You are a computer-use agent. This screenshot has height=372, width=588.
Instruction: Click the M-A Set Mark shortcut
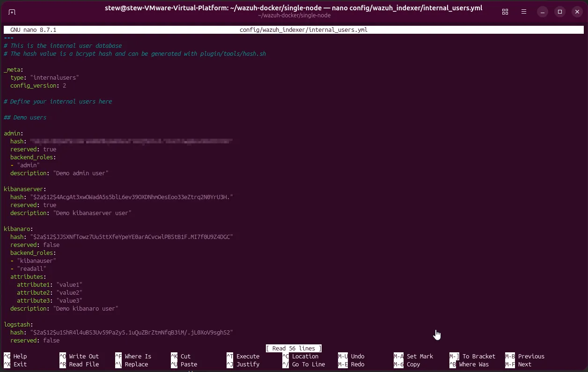[x=413, y=357]
